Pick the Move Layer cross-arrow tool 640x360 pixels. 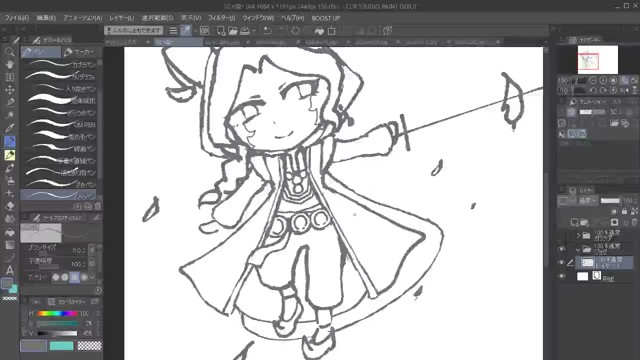(x=9, y=90)
